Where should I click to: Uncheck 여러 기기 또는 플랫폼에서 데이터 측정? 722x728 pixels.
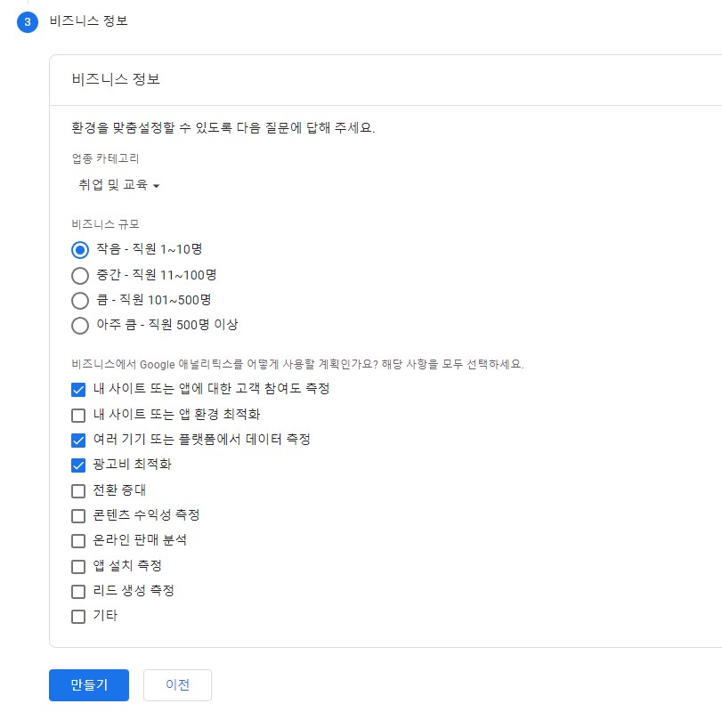pyautogui.click(x=78, y=439)
